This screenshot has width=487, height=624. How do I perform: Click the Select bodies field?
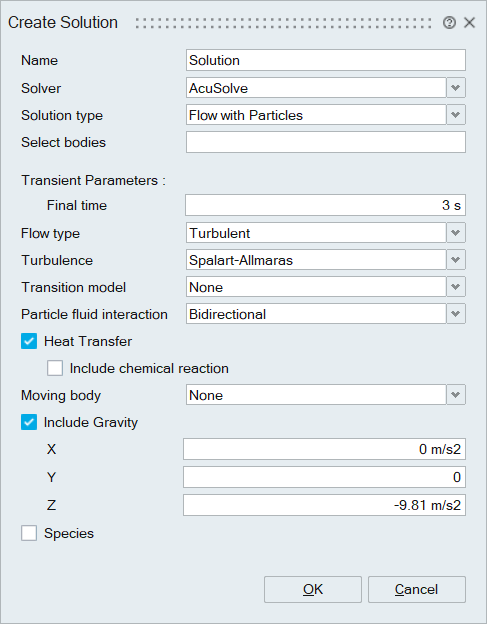325,142
